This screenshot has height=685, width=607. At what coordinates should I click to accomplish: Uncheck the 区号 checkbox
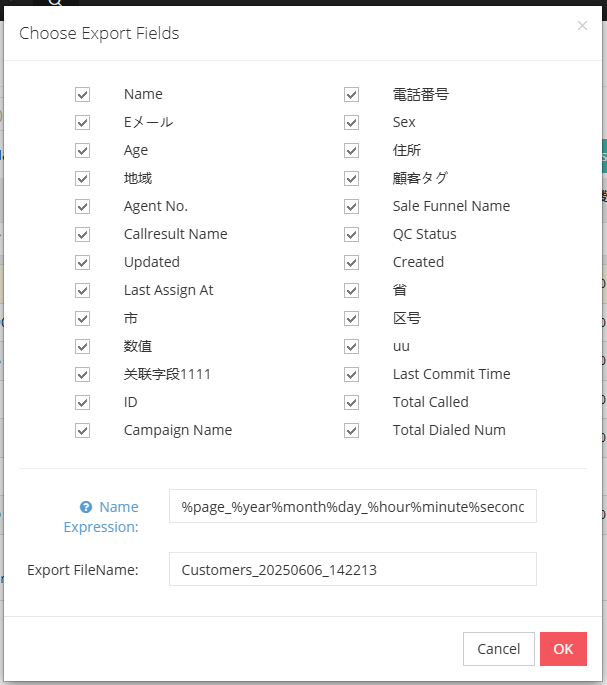pyautogui.click(x=351, y=318)
